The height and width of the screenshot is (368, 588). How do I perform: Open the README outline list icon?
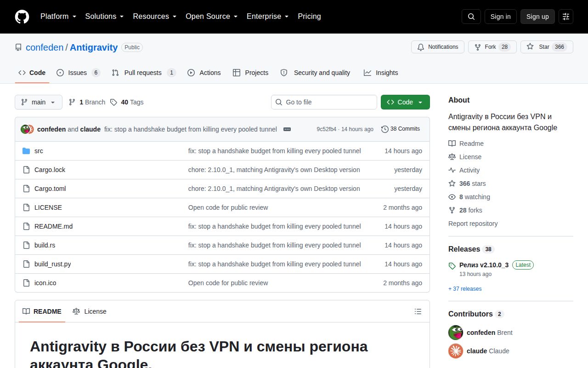(x=418, y=311)
